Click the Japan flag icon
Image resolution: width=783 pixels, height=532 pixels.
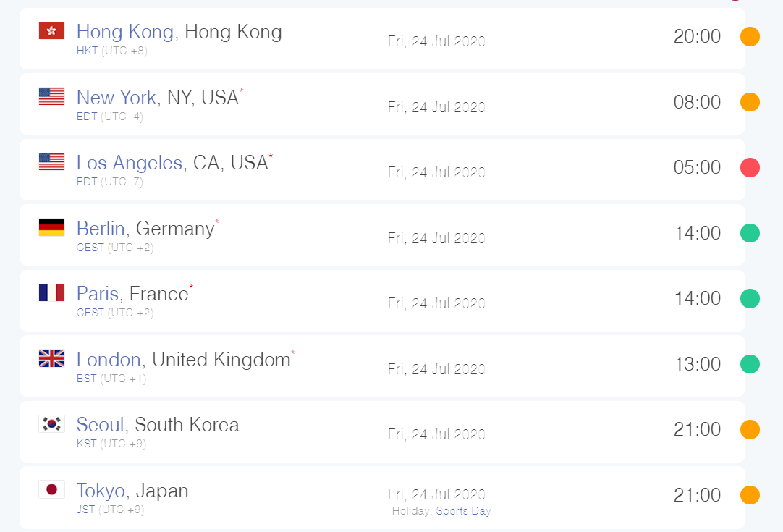point(51,489)
